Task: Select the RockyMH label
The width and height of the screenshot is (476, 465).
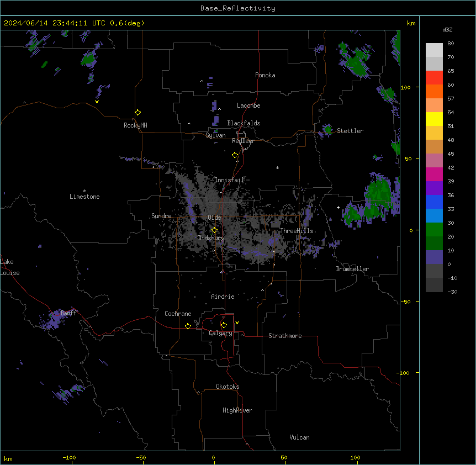Action: (135, 125)
